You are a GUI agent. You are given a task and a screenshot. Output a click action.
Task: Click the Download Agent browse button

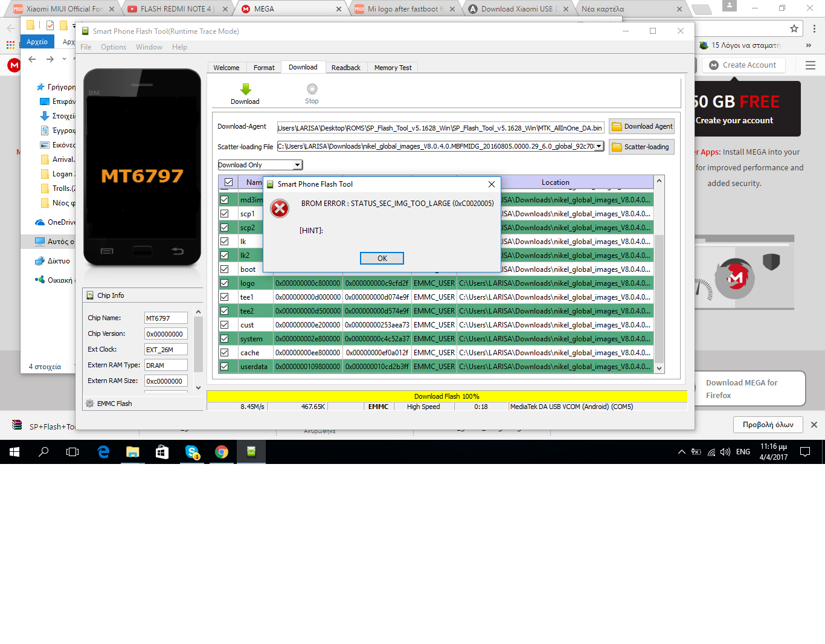tap(641, 126)
